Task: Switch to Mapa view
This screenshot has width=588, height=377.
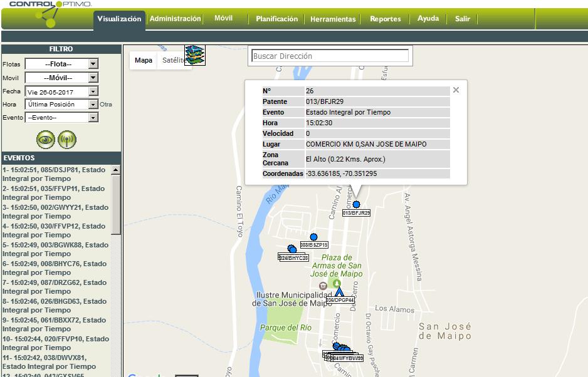Action: pos(144,60)
